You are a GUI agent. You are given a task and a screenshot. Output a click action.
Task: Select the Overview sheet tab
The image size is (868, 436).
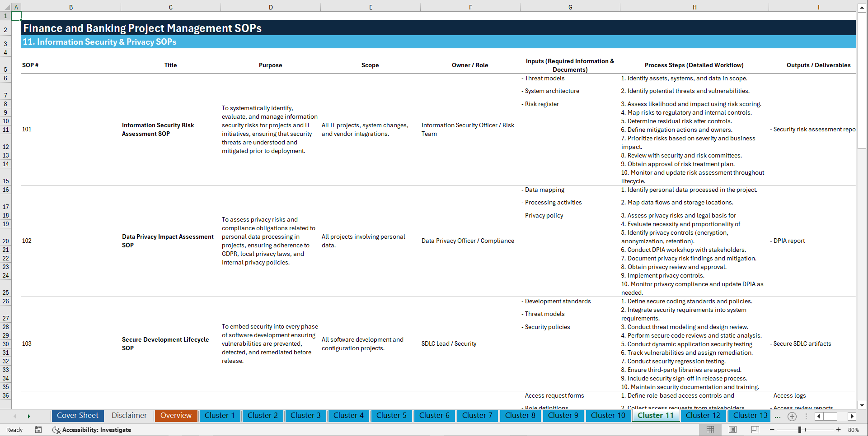click(x=176, y=416)
